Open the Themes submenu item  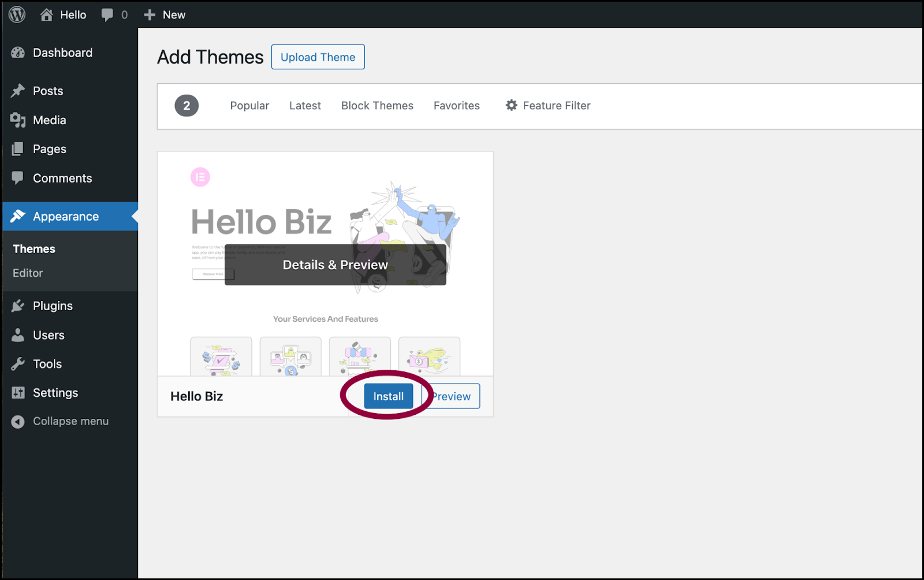click(34, 249)
